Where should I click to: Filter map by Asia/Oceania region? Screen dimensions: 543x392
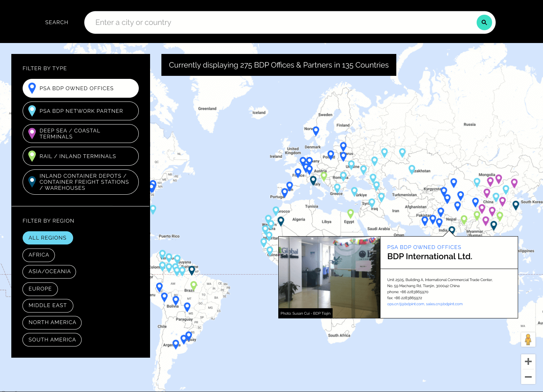[49, 272]
